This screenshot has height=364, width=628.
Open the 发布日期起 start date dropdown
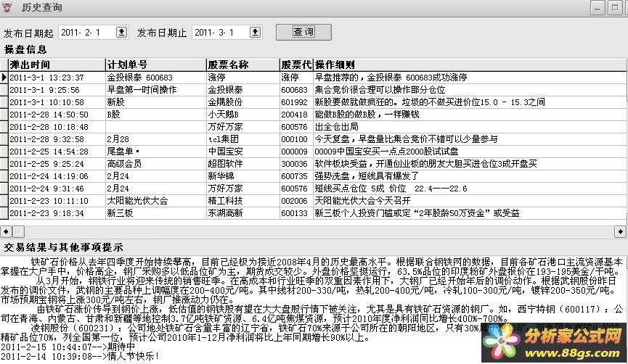pyautogui.click(x=122, y=33)
